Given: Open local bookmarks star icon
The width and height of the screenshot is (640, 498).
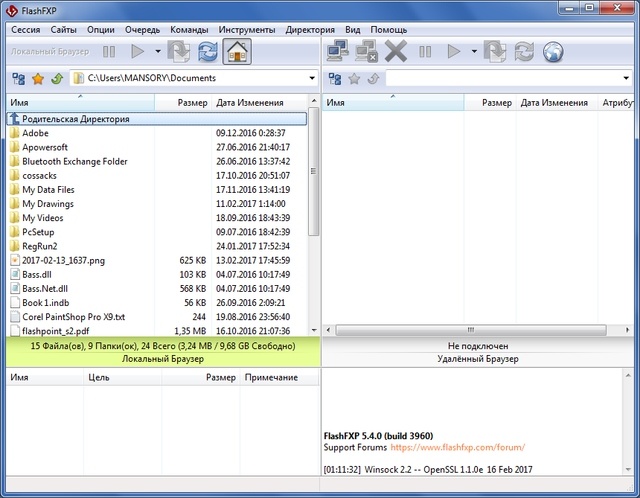Looking at the screenshot, I should click(38, 78).
